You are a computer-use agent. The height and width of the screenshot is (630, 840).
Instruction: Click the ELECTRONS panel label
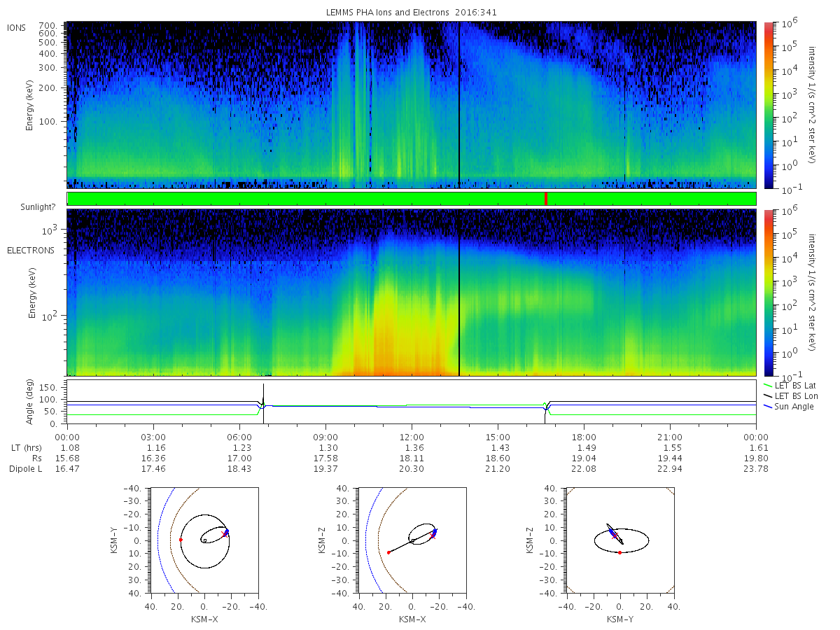[x=30, y=250]
